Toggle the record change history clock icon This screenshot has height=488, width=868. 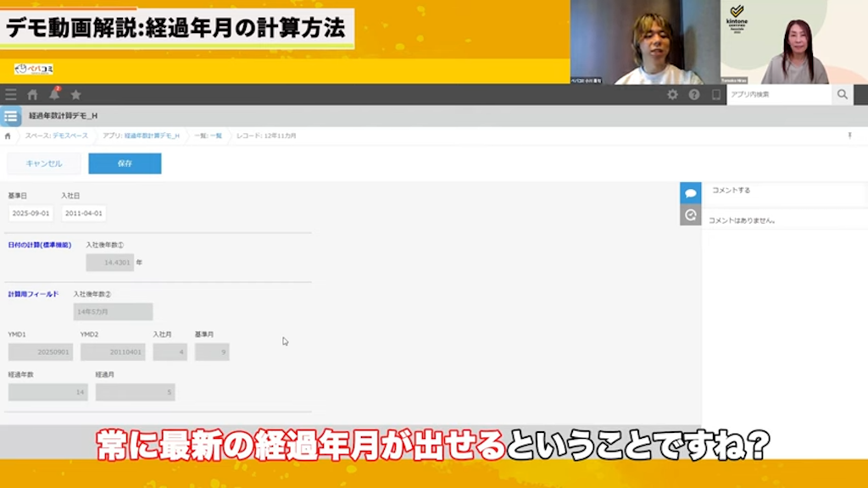pos(689,216)
